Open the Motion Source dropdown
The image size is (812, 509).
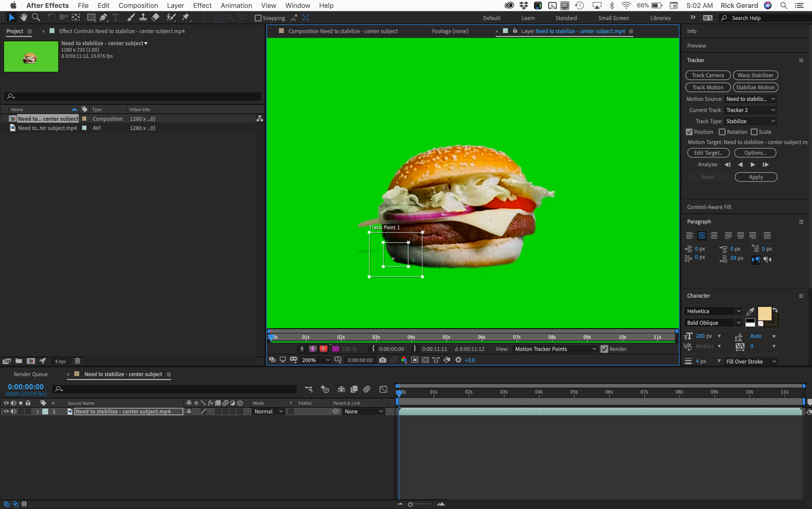pos(751,99)
